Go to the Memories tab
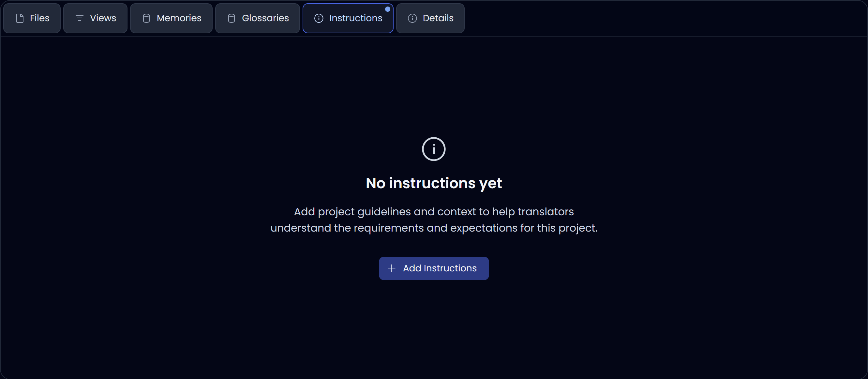The image size is (868, 379). (x=179, y=18)
